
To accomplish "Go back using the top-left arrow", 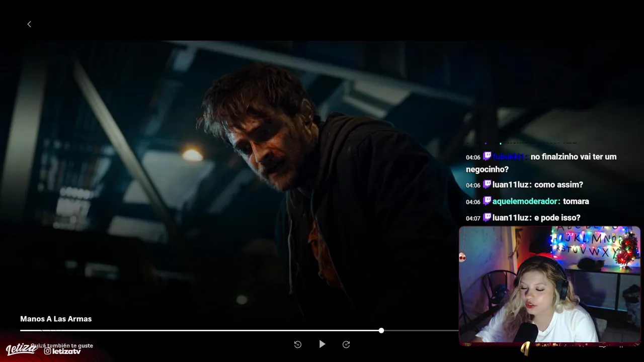I will 29,24.
